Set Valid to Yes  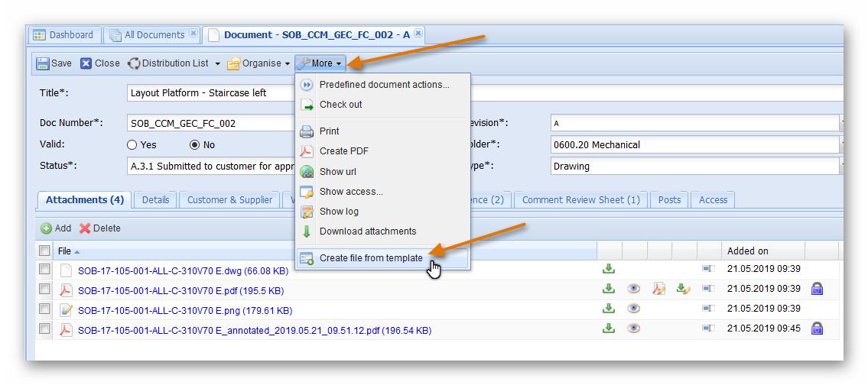pyautogui.click(x=132, y=145)
